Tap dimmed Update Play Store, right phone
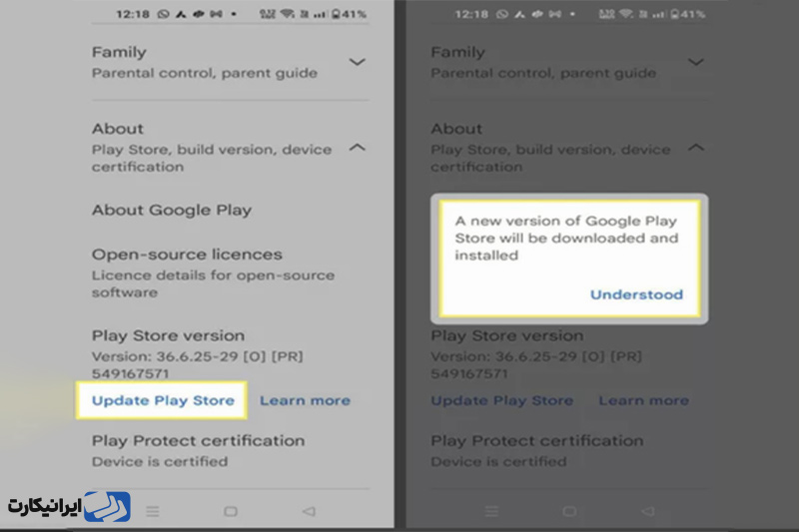This screenshot has width=799, height=532. tap(502, 400)
